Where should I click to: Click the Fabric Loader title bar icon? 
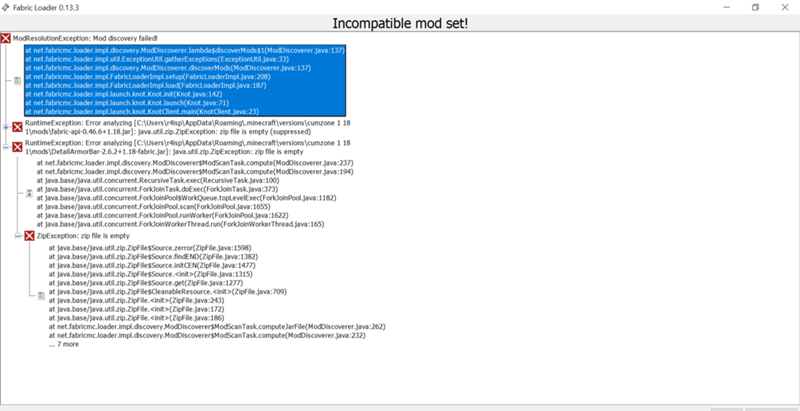coord(9,7)
